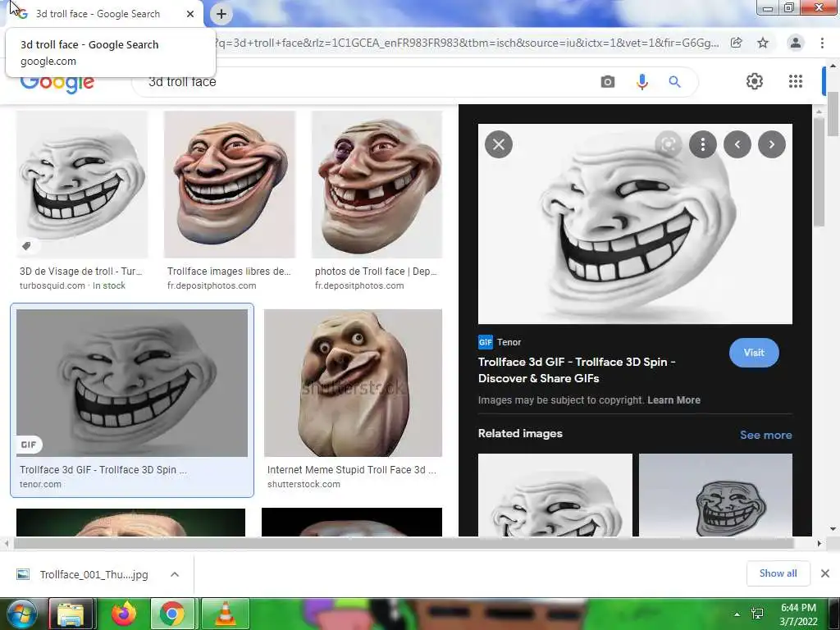Open a new Chrome tab
The width and height of the screenshot is (840, 630).
tap(221, 14)
